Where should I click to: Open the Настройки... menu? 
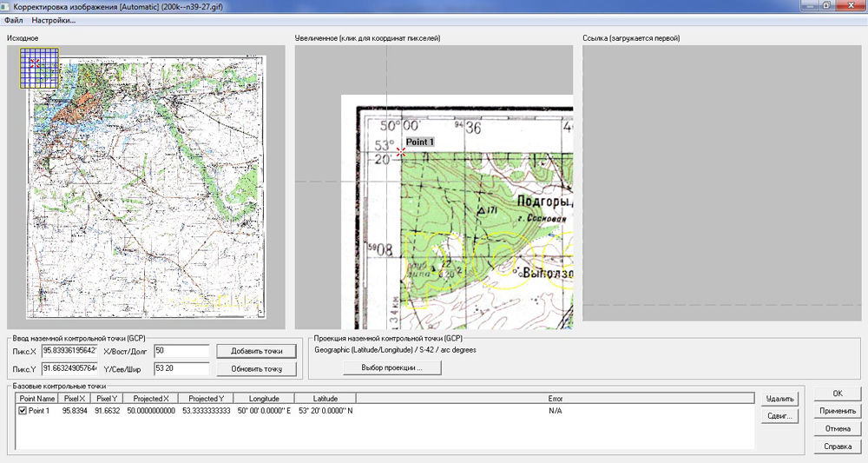tap(53, 20)
